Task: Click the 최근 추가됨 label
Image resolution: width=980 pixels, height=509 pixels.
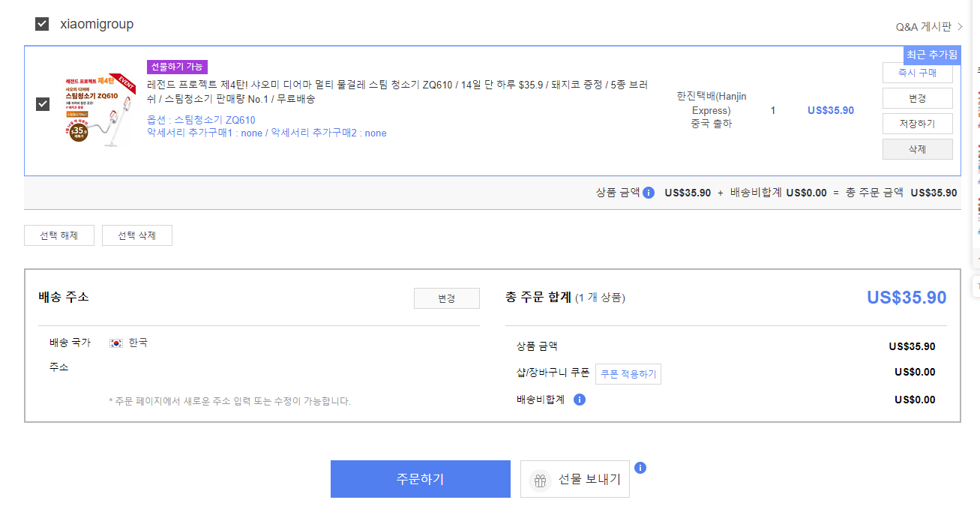Action: (932, 55)
